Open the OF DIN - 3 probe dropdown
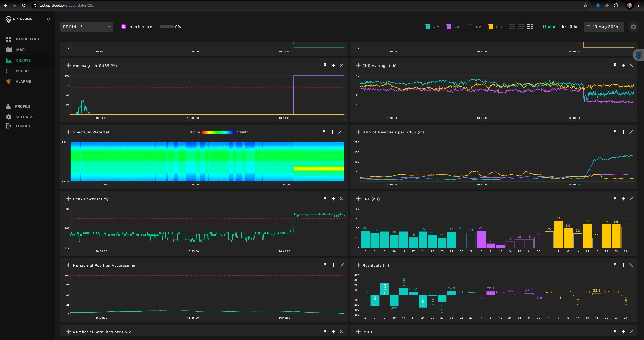 pos(87,27)
